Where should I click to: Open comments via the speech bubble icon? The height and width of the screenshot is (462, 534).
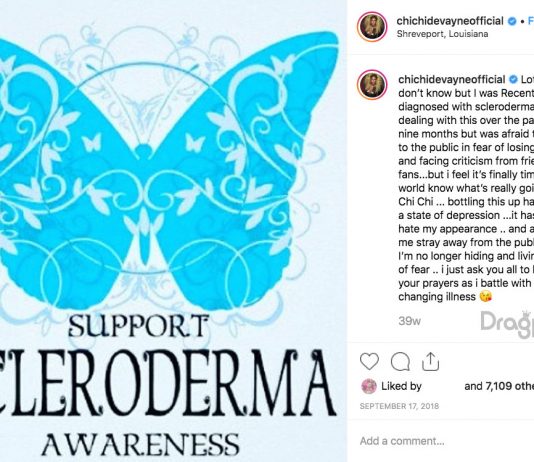[400, 361]
